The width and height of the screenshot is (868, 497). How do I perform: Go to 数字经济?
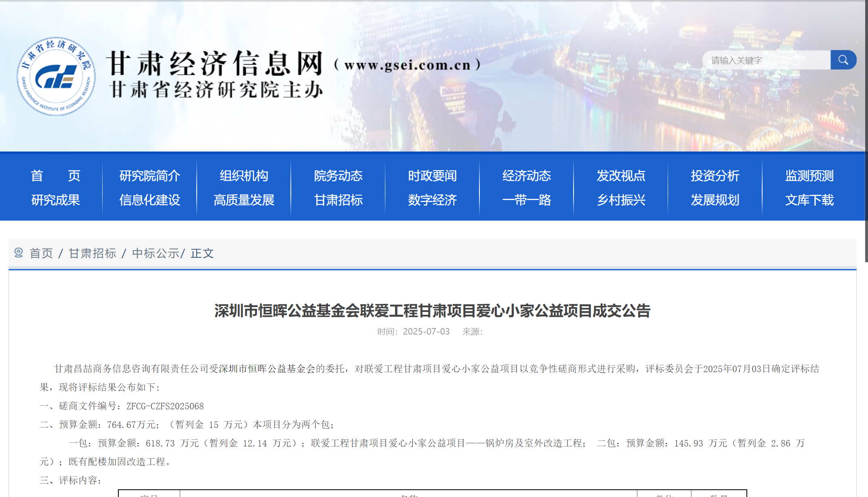[433, 200]
